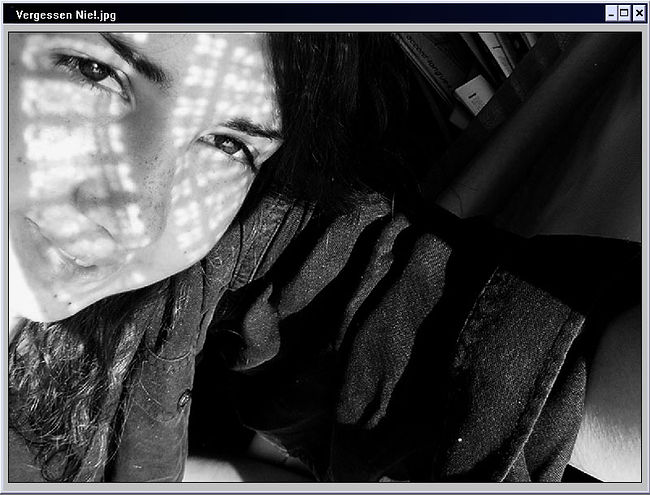Click the eye in the upper-left of the photo
This screenshot has height=495, width=650.
pyautogui.click(x=94, y=70)
